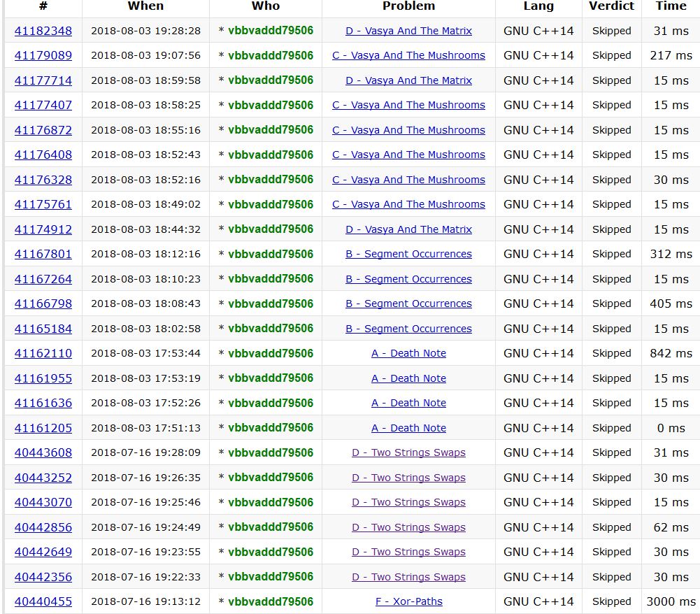Open vbbvaddd79506 profile in row 40443608

[271, 452]
